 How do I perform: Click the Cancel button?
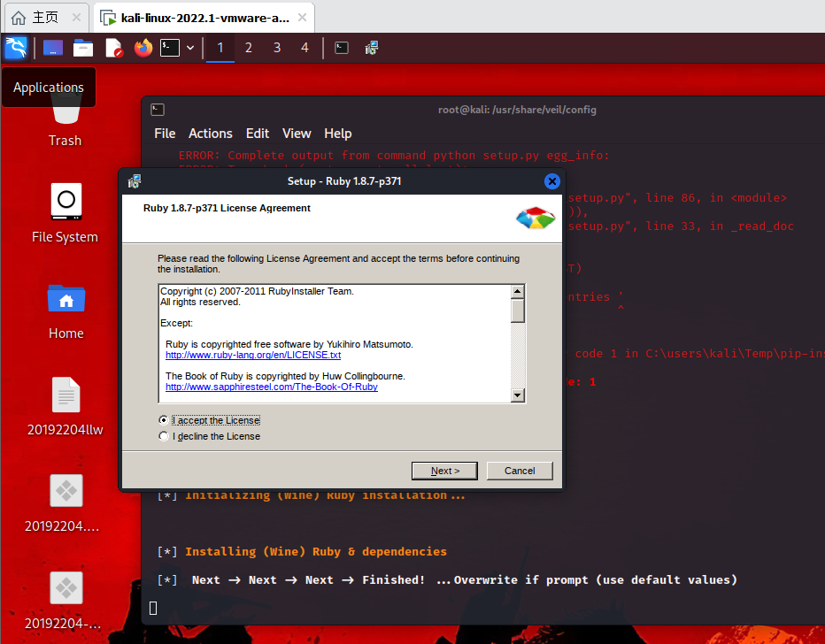pos(520,471)
